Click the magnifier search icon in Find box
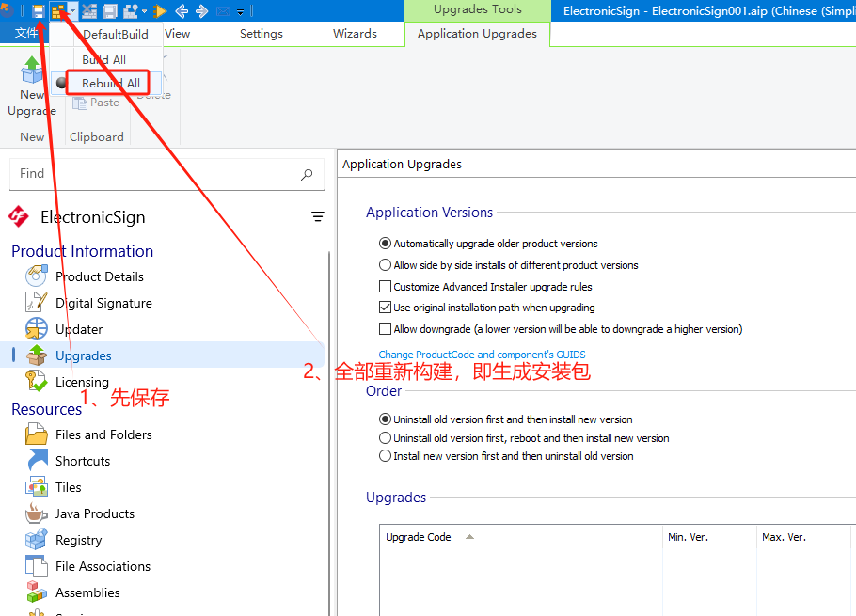 coord(307,174)
